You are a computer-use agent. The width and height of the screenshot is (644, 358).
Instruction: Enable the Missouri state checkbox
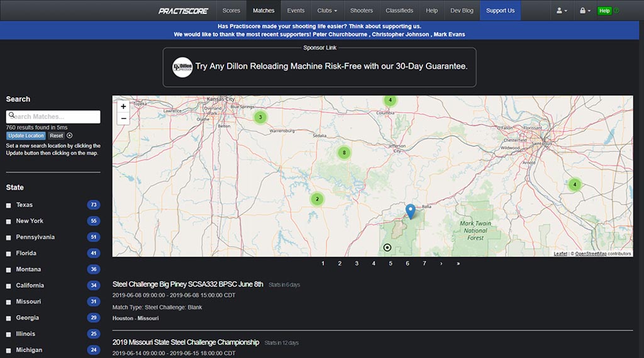click(x=9, y=302)
